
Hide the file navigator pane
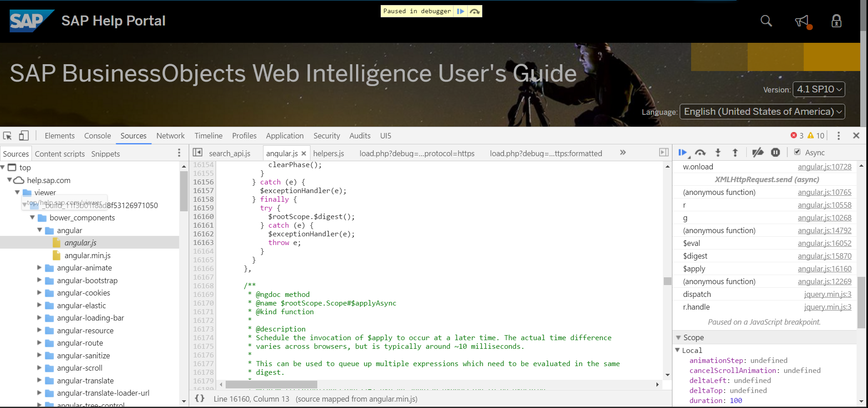coord(198,153)
